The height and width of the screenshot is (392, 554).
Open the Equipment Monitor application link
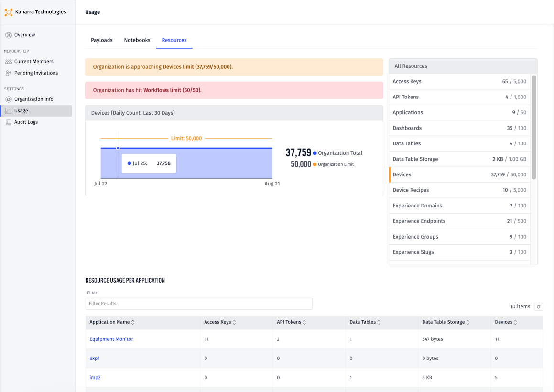(111, 339)
